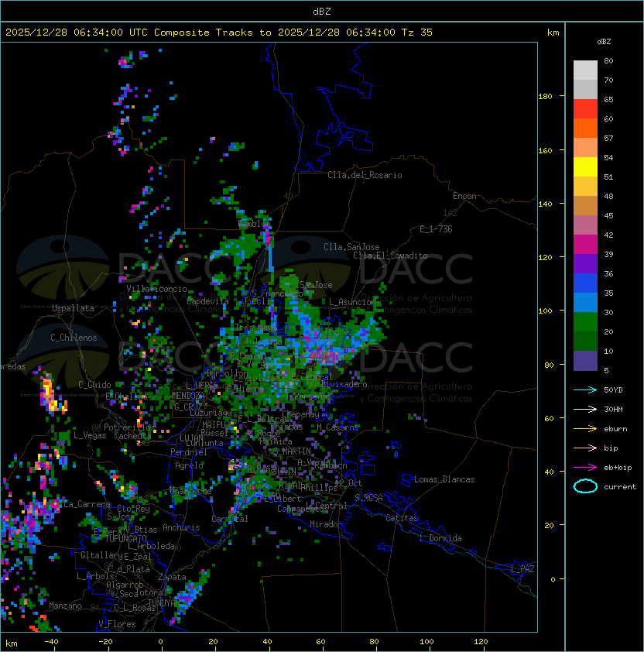Click the 'MENDOZA' city label

click(188, 395)
